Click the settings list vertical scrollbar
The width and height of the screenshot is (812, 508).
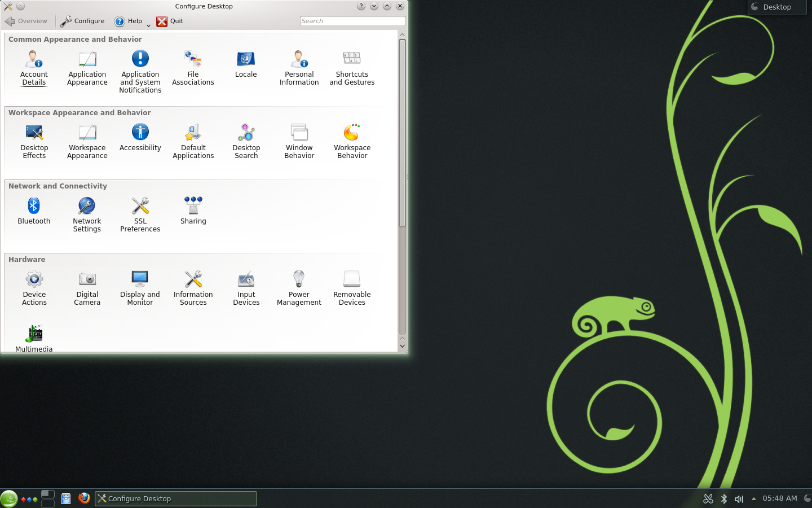pos(402,133)
